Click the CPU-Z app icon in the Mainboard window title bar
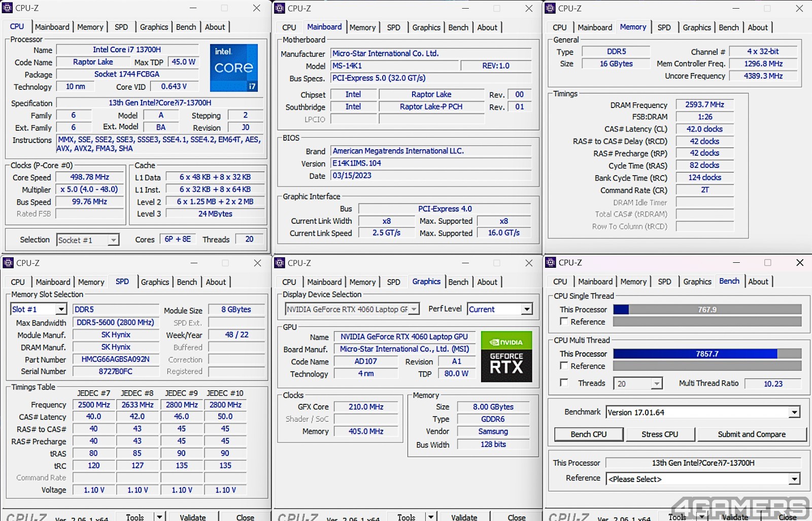Viewport: 812px width, 521px height. click(x=280, y=8)
